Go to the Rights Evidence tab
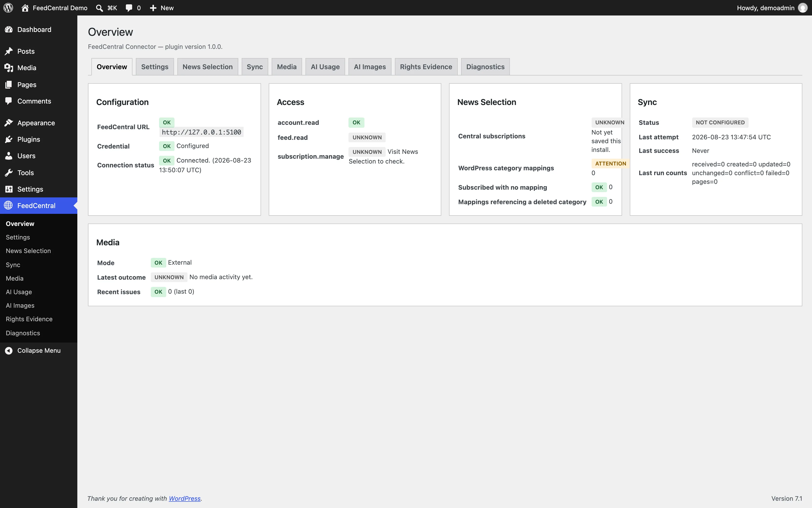This screenshot has width=812, height=508. tap(426, 67)
